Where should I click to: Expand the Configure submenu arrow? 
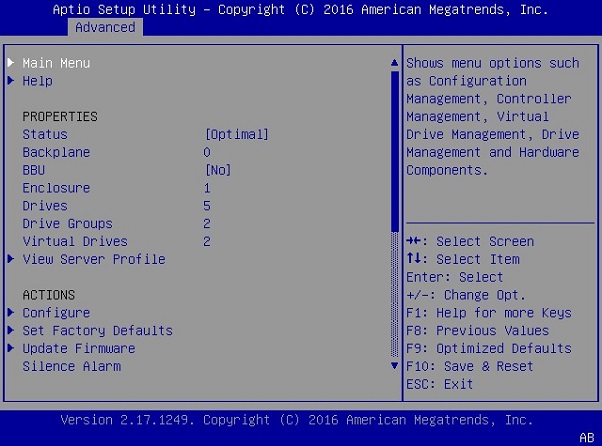(x=11, y=313)
